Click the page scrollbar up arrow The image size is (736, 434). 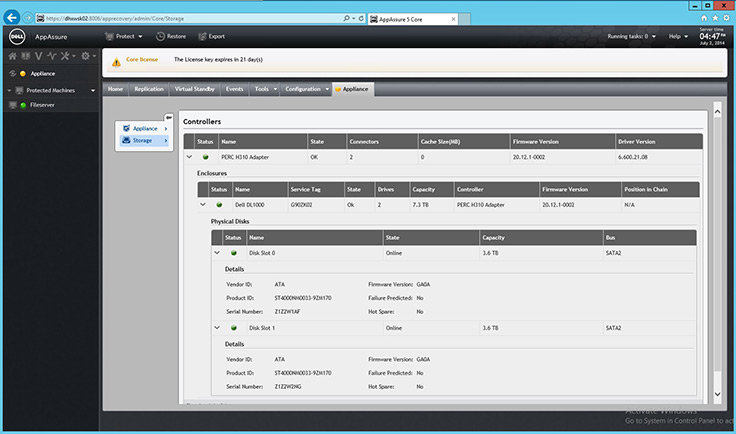(717, 112)
